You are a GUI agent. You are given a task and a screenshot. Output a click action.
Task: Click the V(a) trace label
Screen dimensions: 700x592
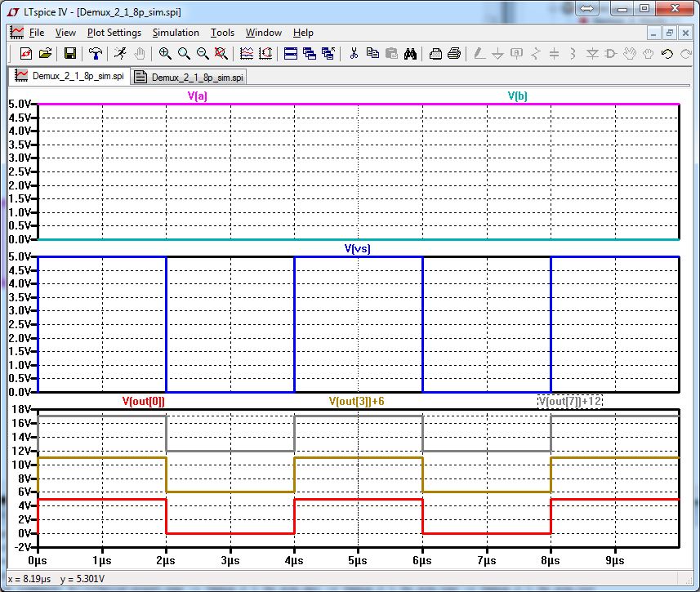(198, 96)
